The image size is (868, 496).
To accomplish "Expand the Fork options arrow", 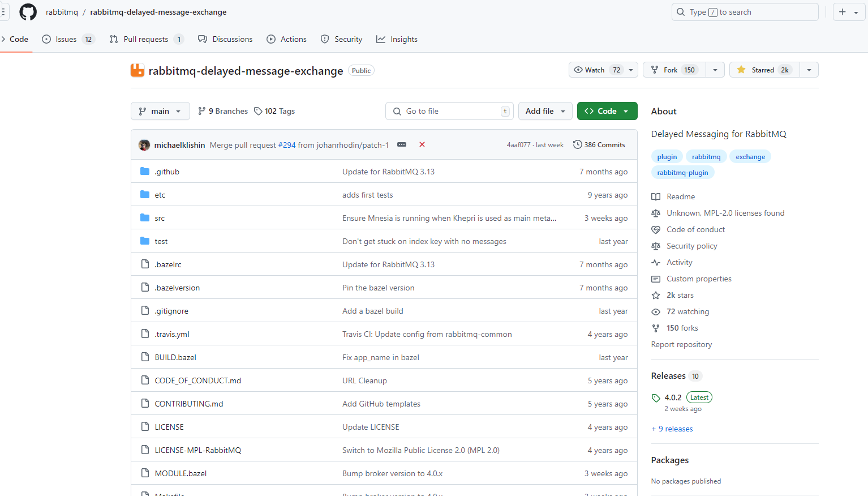I will click(x=715, y=70).
